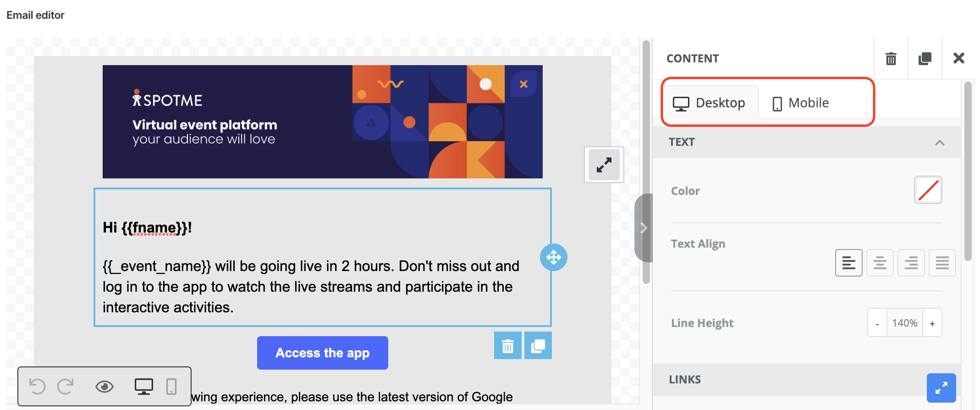Redo the last edit
Viewport: 980px width, 410px height.
tap(66, 387)
